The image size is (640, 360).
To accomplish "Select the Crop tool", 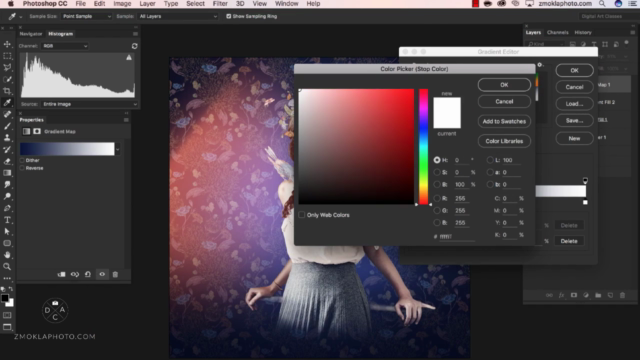I will tap(7, 91).
